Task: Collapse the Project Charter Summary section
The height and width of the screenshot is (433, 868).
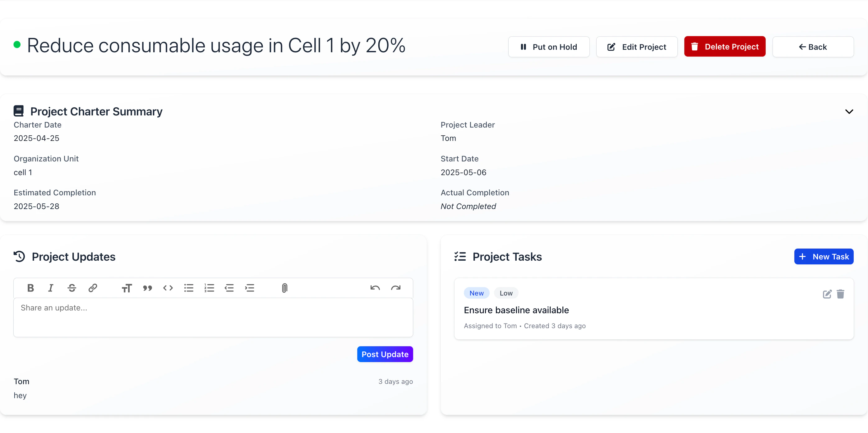Action: click(849, 112)
